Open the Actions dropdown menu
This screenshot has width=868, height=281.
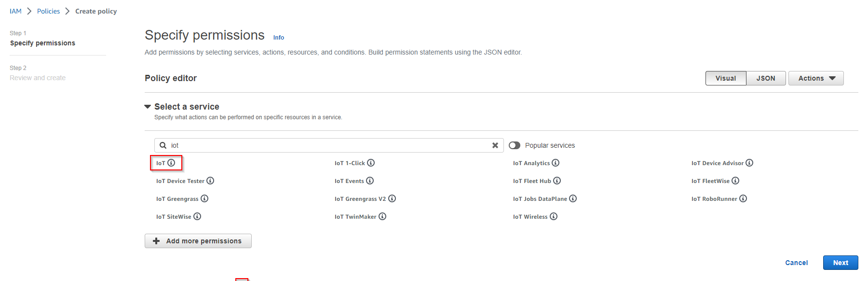pos(816,78)
